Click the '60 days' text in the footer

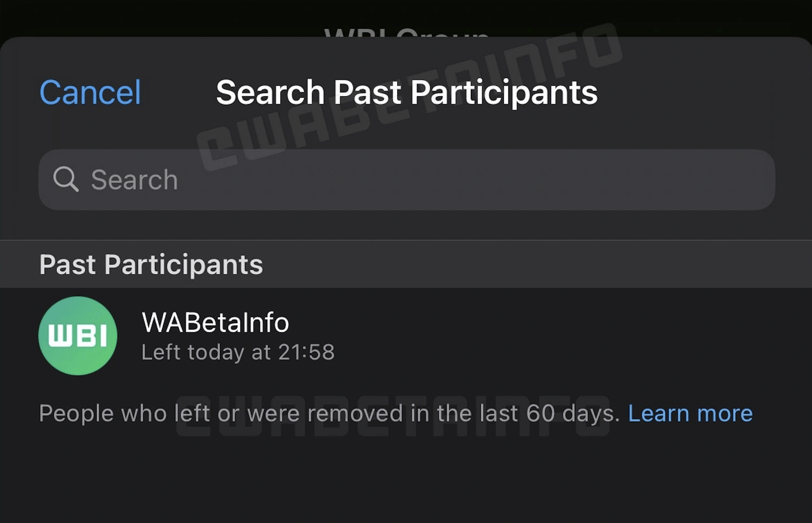573,413
